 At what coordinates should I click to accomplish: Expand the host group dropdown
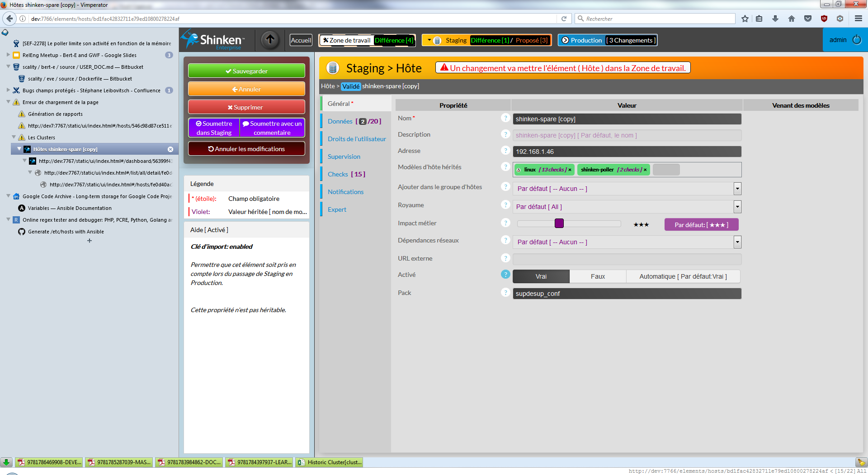737,189
